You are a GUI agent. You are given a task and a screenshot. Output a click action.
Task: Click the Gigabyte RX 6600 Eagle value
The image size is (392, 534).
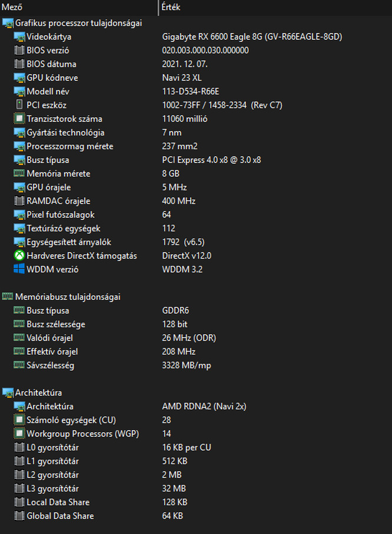coord(252,37)
